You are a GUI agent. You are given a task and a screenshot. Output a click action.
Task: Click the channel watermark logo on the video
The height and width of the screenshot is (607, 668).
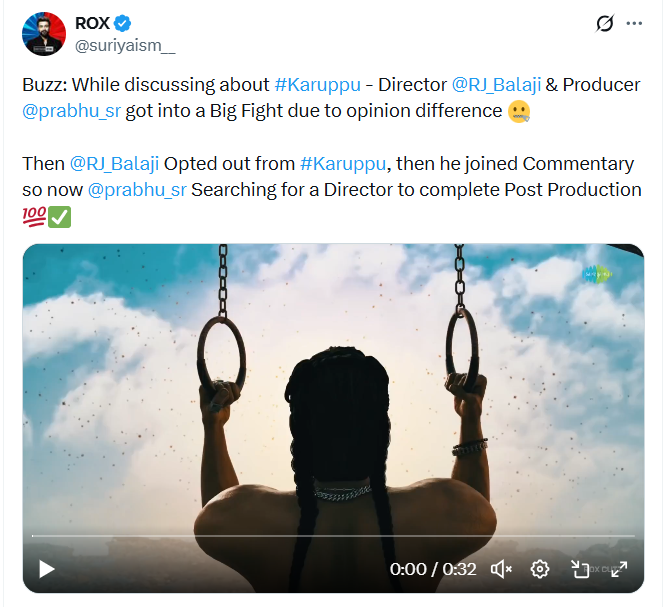click(597, 272)
